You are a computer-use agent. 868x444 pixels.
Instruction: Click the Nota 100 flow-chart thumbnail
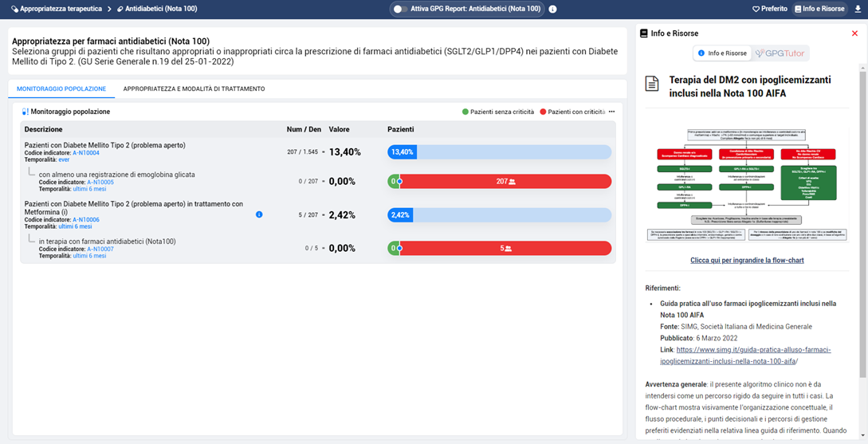tap(747, 183)
